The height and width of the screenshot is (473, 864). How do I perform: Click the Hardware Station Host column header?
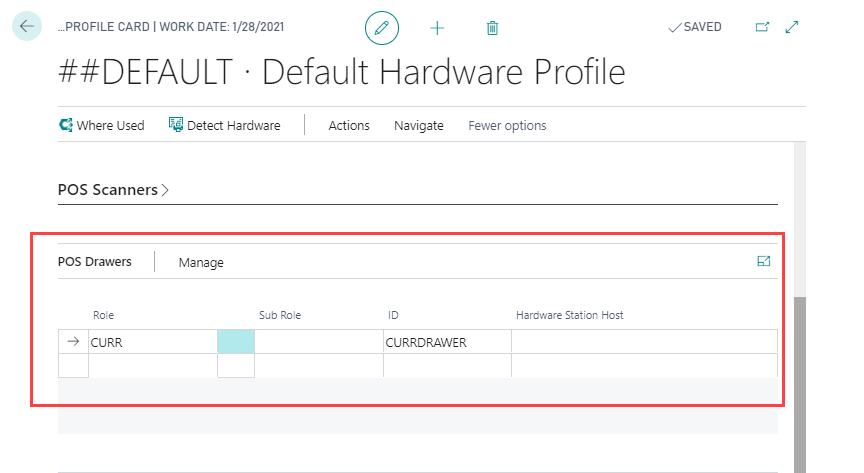[x=569, y=315]
